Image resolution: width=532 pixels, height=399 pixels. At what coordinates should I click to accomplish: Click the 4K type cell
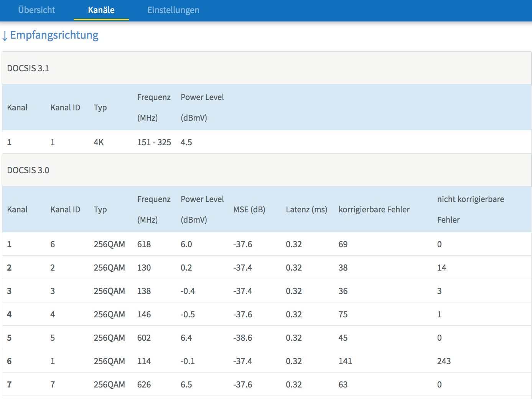click(x=99, y=142)
